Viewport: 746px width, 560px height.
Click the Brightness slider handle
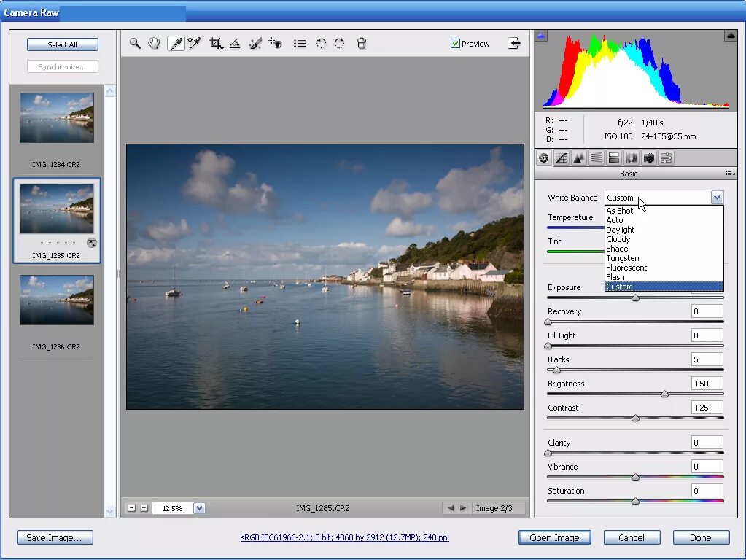coord(664,394)
